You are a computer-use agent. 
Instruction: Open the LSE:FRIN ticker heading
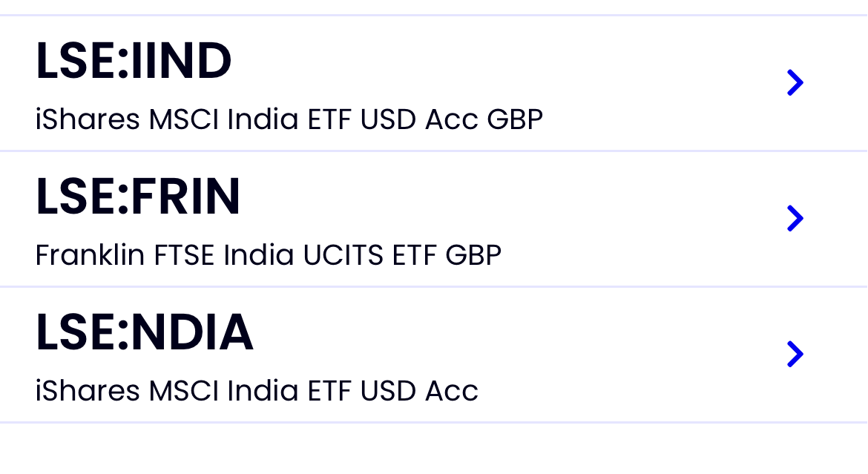tap(138, 197)
